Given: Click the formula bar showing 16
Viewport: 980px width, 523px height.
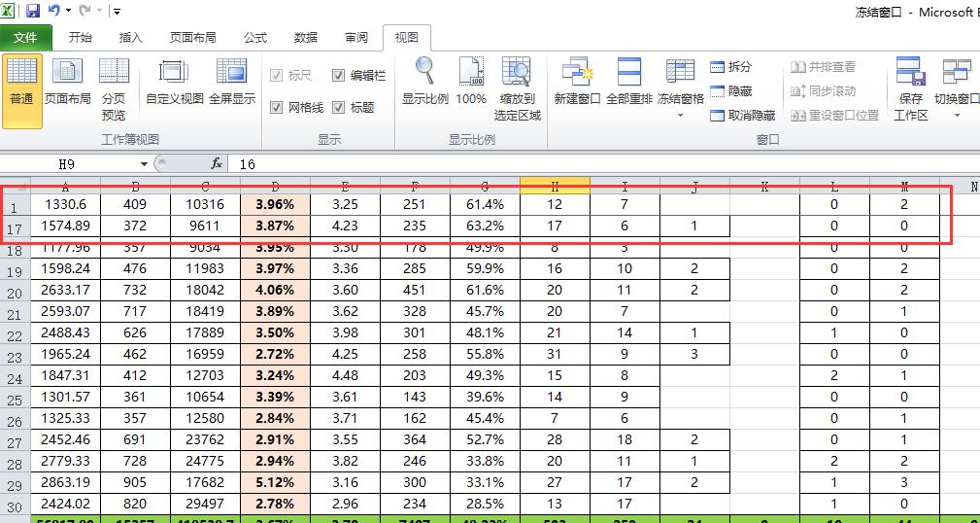Looking at the screenshot, I should (x=603, y=164).
